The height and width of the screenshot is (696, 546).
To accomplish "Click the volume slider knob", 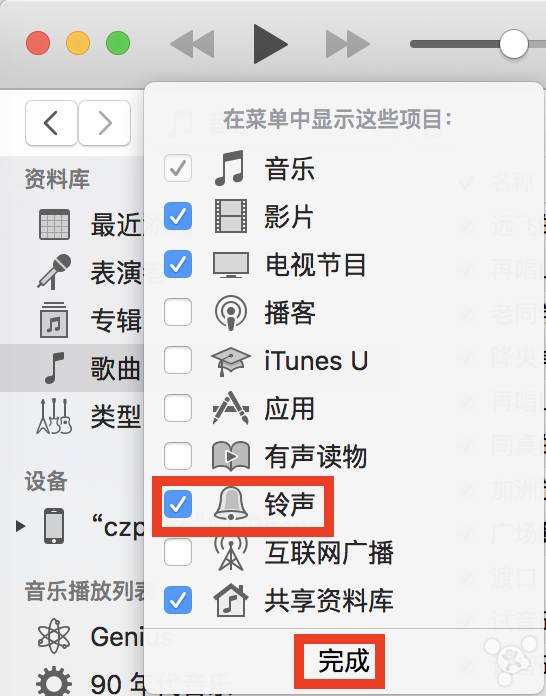I will click(514, 44).
